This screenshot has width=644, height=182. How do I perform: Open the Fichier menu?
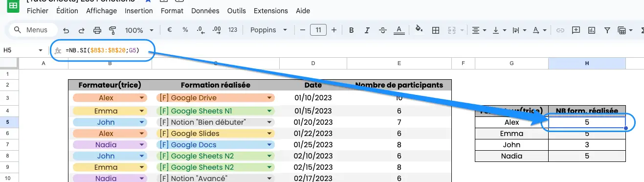[37, 11]
